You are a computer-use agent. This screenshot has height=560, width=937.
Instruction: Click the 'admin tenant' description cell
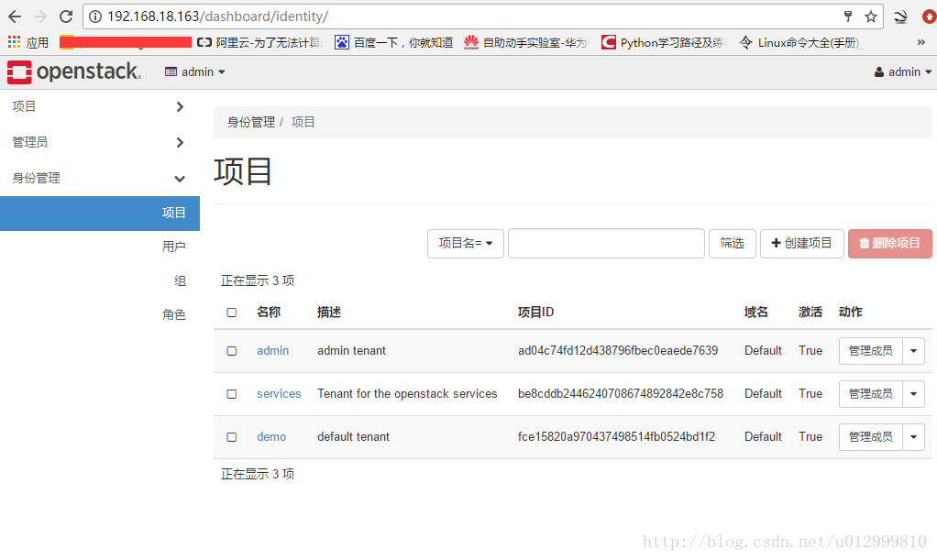click(x=351, y=351)
